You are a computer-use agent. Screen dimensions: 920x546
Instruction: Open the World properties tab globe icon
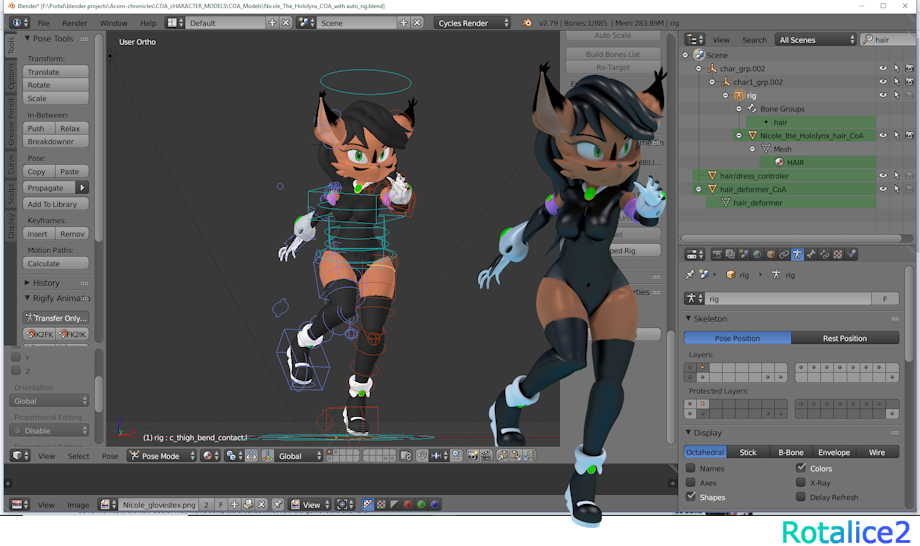coord(757,255)
